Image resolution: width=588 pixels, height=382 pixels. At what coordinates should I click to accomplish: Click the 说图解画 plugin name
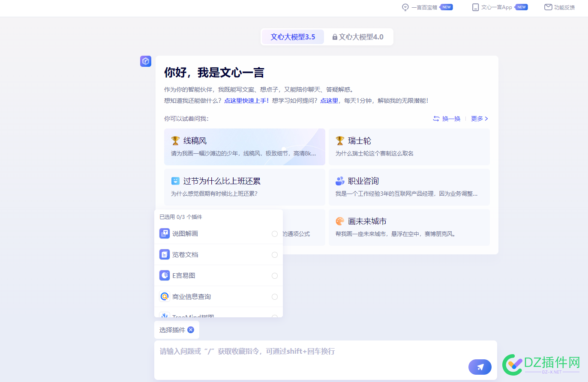tap(185, 233)
